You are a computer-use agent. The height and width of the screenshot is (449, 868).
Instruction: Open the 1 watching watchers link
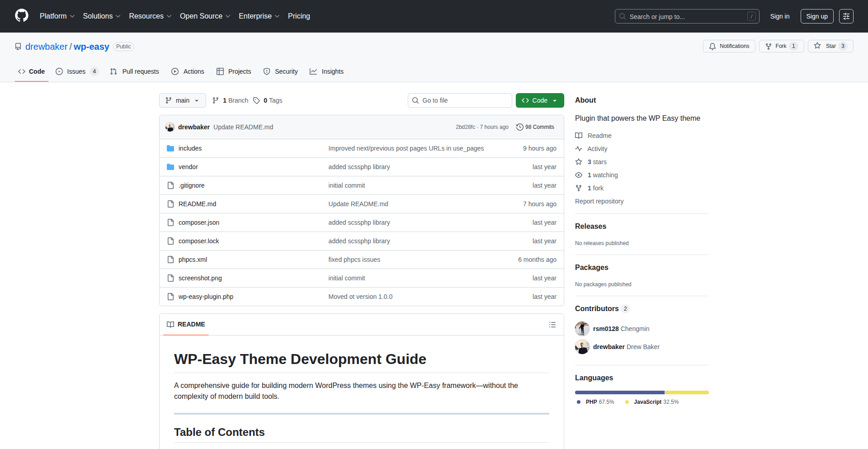pyautogui.click(x=602, y=175)
